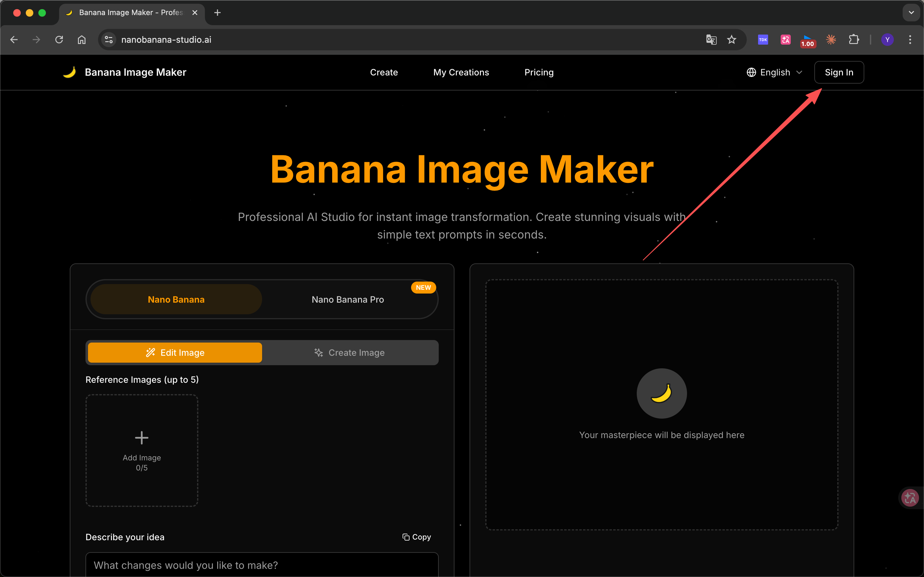Open the TDK extension icon
The image size is (924, 577).
[x=762, y=40]
